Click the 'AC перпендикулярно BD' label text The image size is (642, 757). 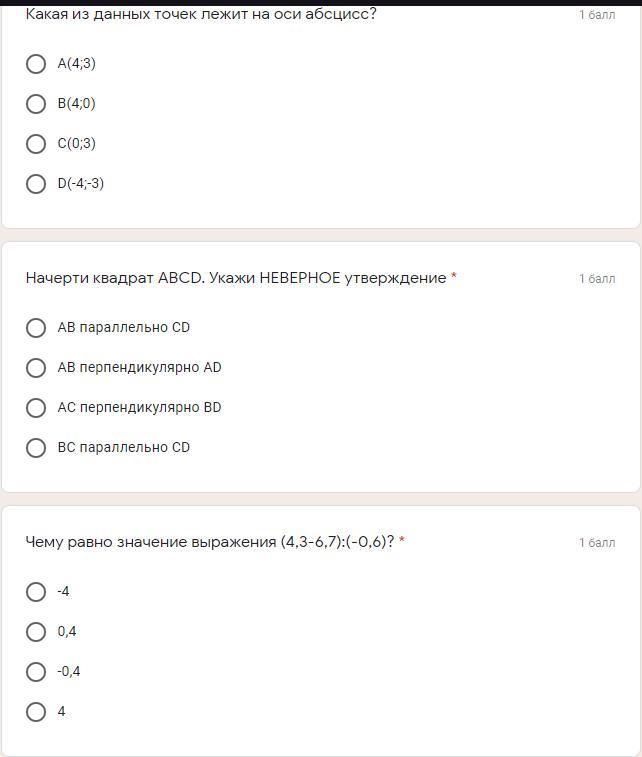[139, 408]
